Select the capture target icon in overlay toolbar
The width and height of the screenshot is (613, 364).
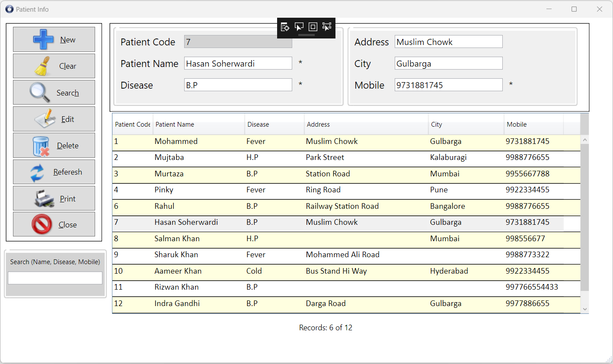285,27
